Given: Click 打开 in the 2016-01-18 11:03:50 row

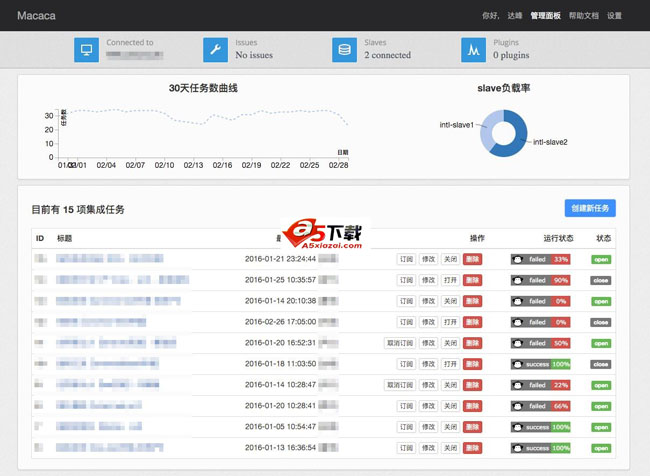Looking at the screenshot, I should click(450, 364).
